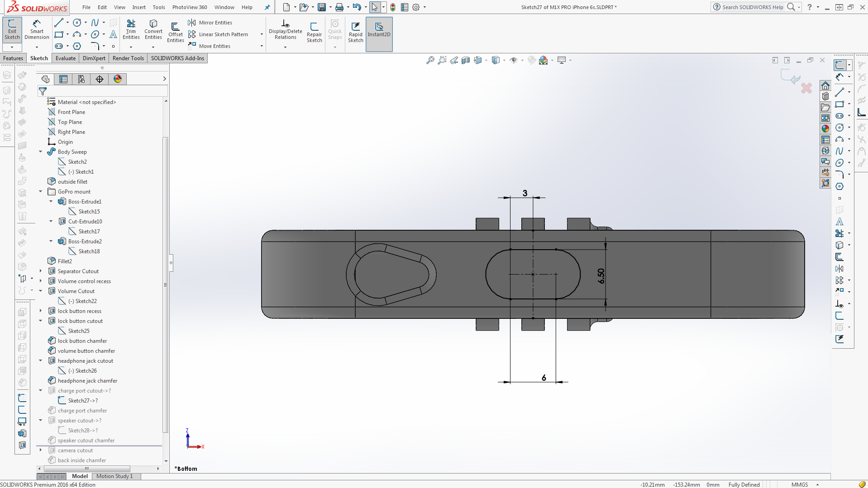Select the Trim Entities tool
This screenshot has width=868, height=488.
point(131,30)
